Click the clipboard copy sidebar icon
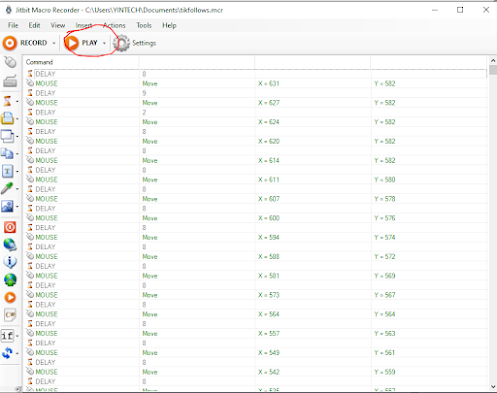 [x=7, y=154]
